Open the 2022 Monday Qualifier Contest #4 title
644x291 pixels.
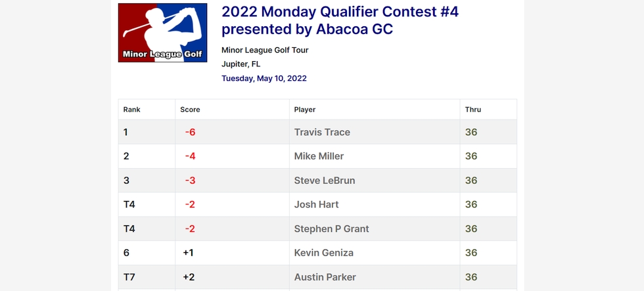pos(340,20)
